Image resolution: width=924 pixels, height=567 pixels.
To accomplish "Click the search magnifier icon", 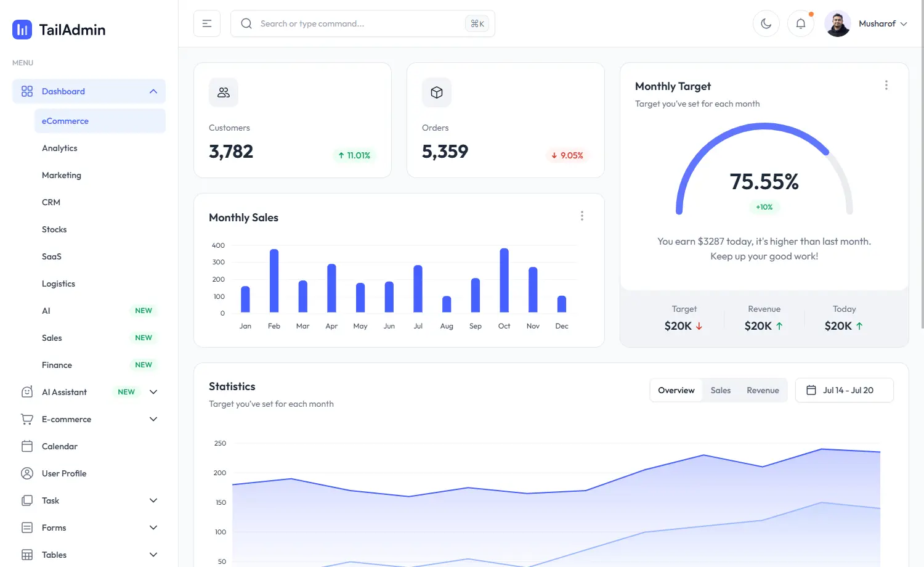I will click(246, 23).
